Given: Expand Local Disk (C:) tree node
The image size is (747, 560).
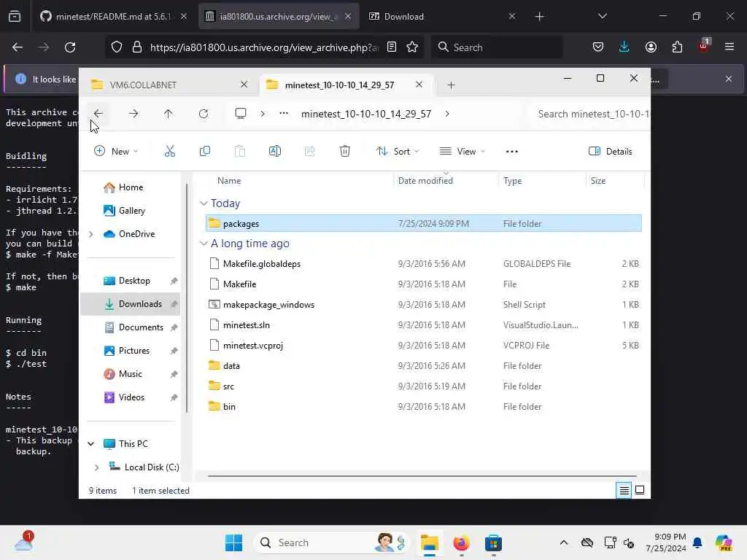Looking at the screenshot, I should tap(97, 467).
